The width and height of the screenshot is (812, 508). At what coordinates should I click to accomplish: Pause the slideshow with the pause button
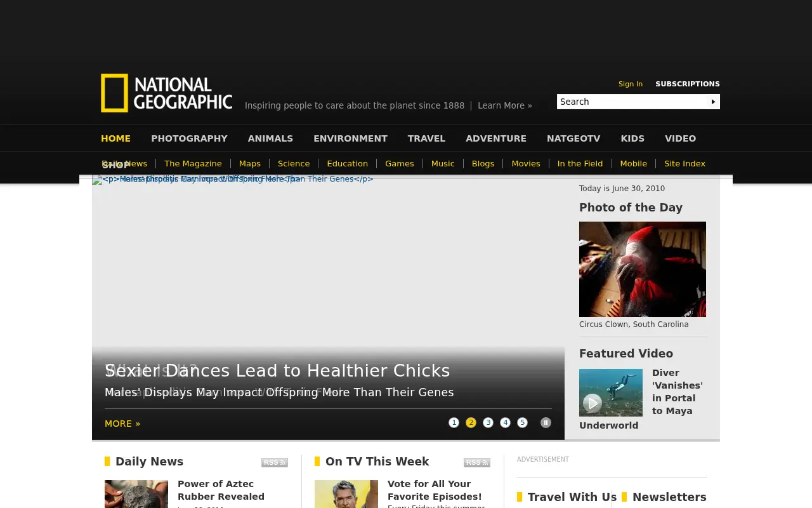pyautogui.click(x=546, y=423)
